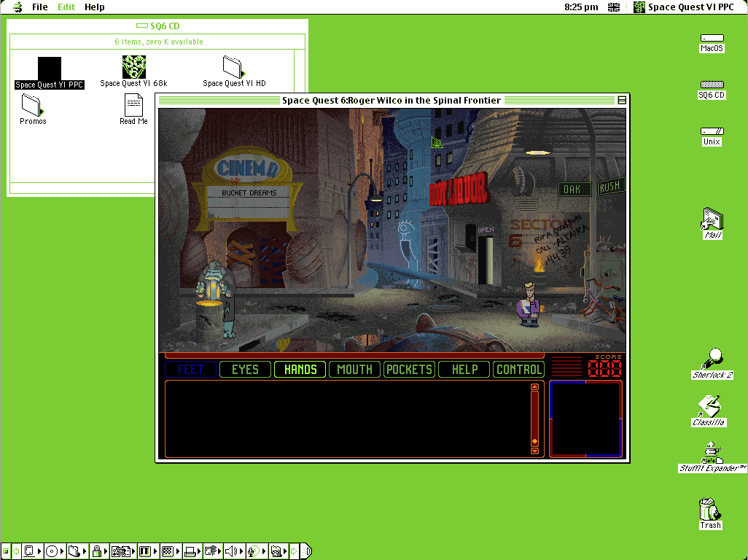Open the keyboard layout flag menu

(613, 7)
